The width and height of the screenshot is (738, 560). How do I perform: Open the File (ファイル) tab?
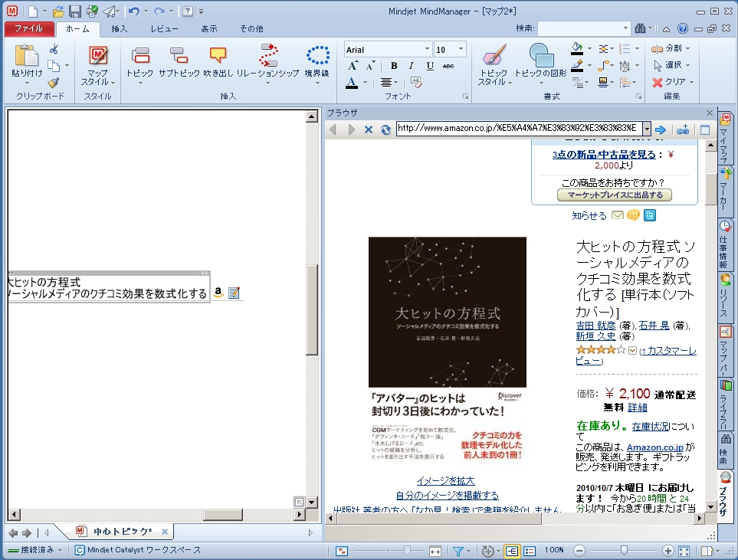(29, 28)
